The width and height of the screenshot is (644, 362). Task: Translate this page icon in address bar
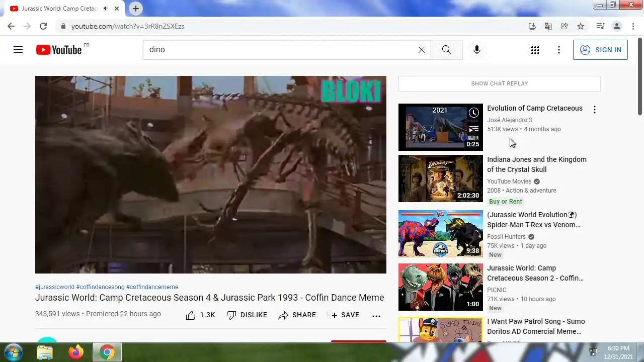(x=548, y=26)
